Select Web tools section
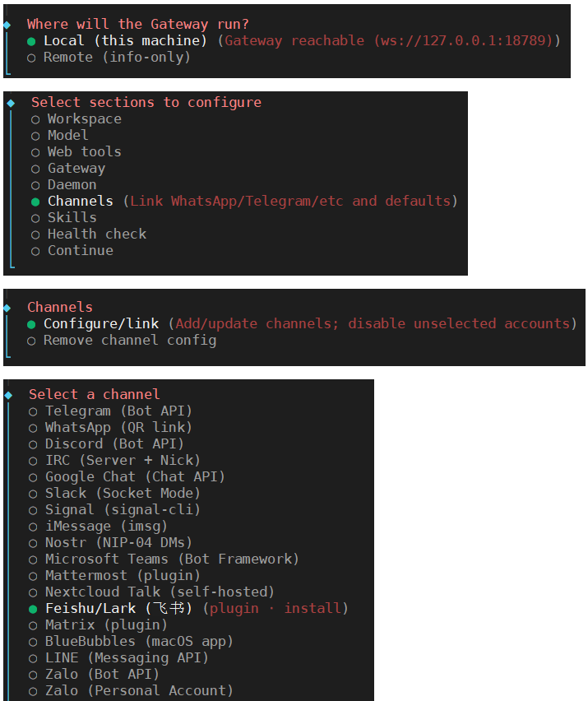Screen dimensions: 588x701 (x=76, y=152)
